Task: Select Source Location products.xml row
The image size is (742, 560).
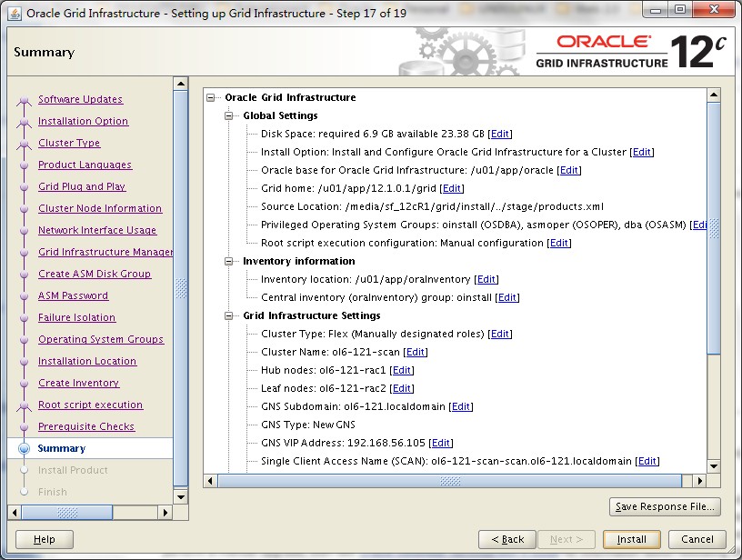Action: pyautogui.click(x=432, y=206)
